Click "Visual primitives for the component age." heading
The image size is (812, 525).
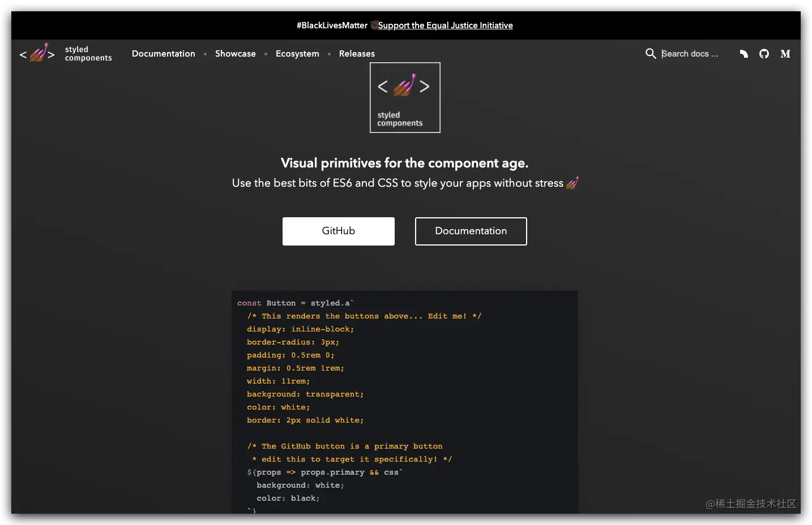(405, 163)
